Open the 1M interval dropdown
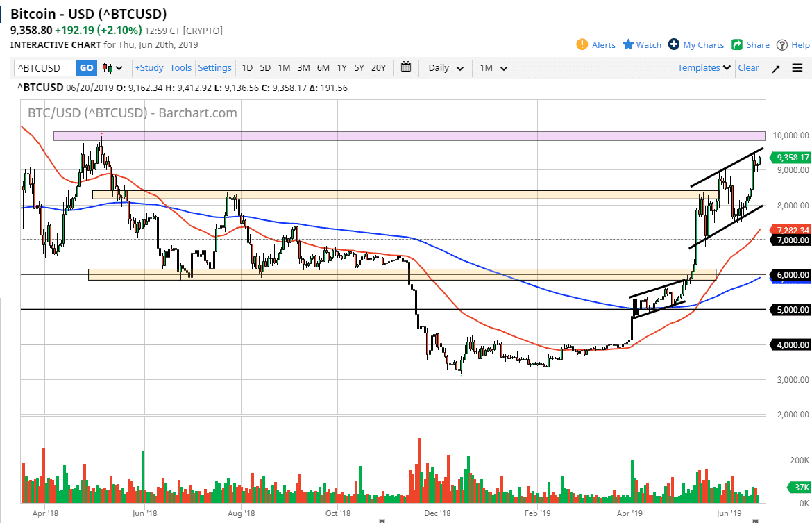812x523 pixels. pyautogui.click(x=493, y=67)
